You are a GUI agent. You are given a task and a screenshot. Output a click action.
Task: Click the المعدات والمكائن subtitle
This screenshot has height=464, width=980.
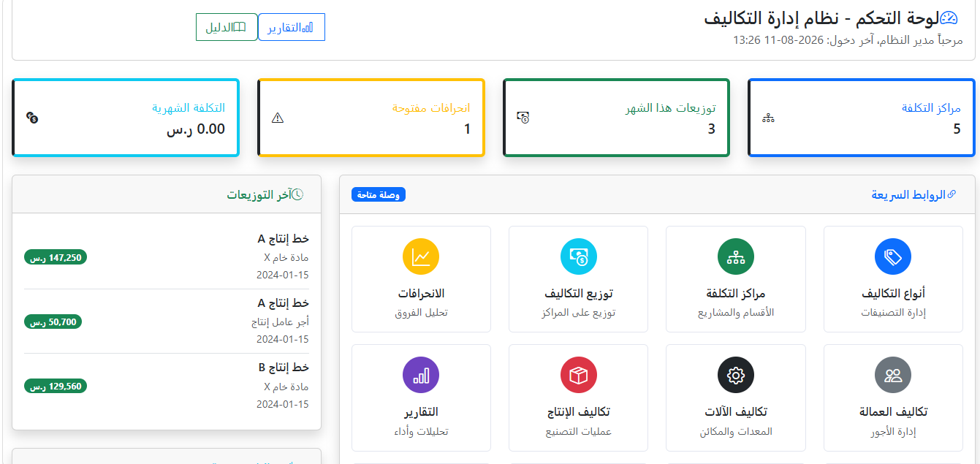tap(736, 431)
